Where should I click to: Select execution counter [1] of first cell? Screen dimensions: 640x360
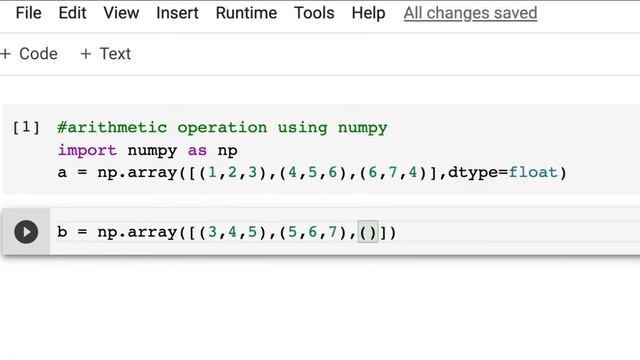26,127
